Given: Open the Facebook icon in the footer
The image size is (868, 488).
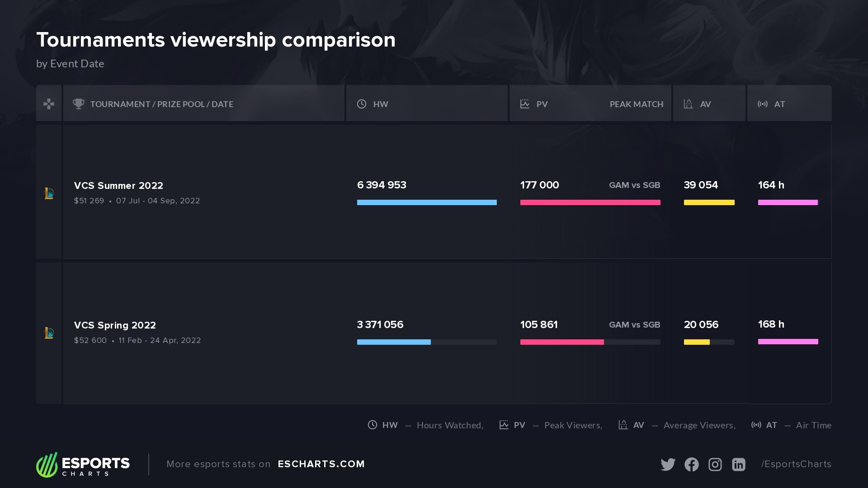Looking at the screenshot, I should pyautogui.click(x=691, y=465).
